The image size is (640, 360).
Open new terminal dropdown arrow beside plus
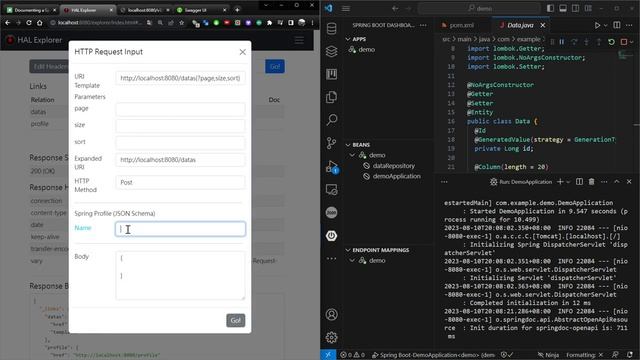pyautogui.click(x=568, y=182)
